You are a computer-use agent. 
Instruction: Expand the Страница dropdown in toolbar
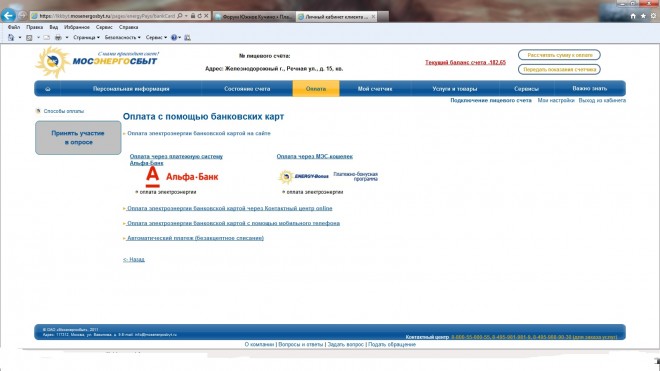pos(86,37)
